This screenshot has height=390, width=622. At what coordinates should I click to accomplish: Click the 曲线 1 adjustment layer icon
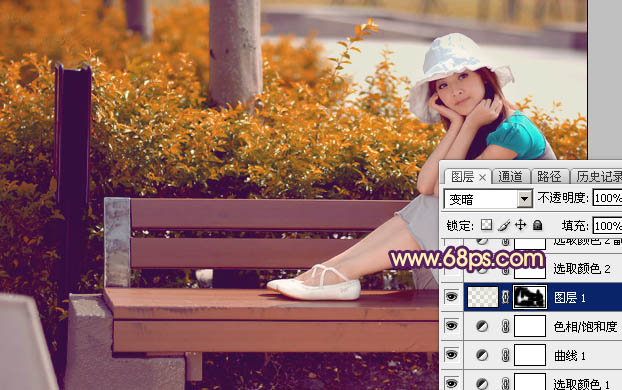pyautogui.click(x=482, y=355)
